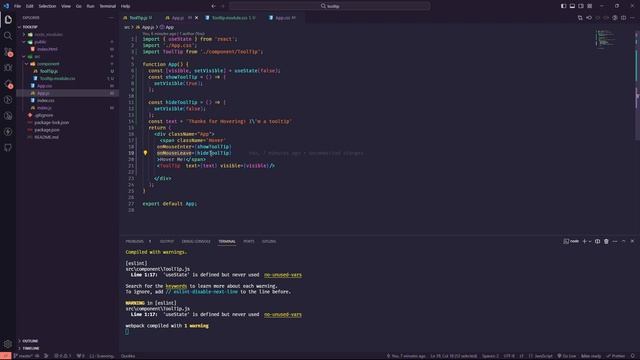Image resolution: width=640 pixels, height=360 pixels.
Task: Open the View menu
Action: (66, 6)
